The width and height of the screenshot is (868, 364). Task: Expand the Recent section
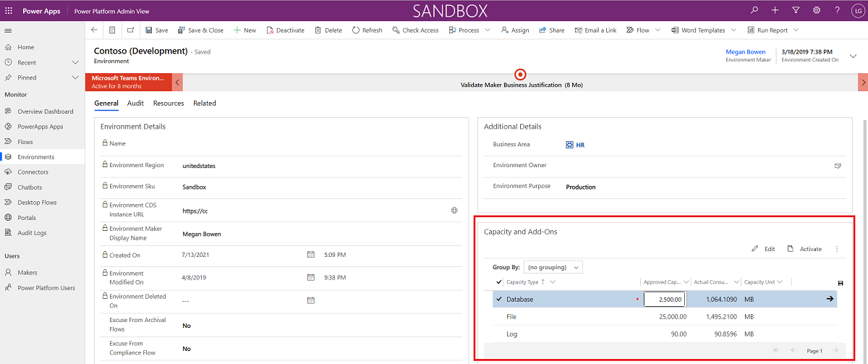(x=75, y=62)
